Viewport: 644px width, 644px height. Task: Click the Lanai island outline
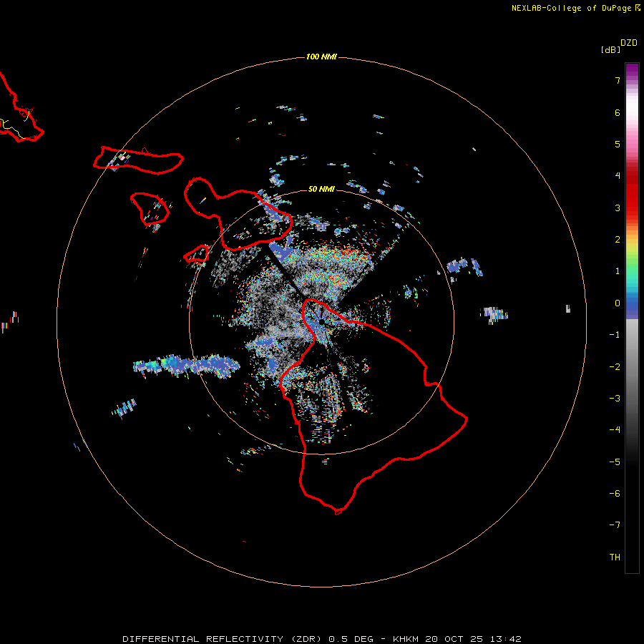(150, 208)
